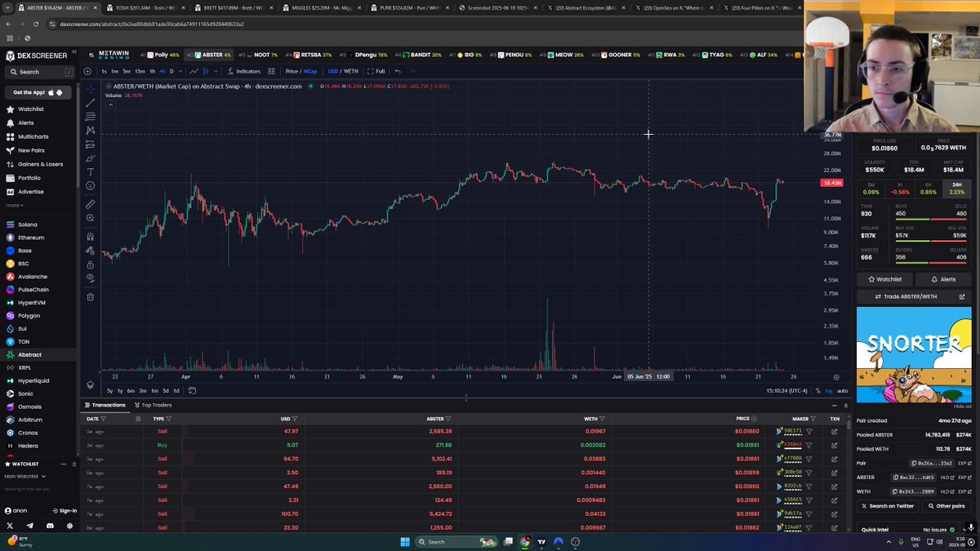Select the zoom-in tool

pyautogui.click(x=90, y=218)
